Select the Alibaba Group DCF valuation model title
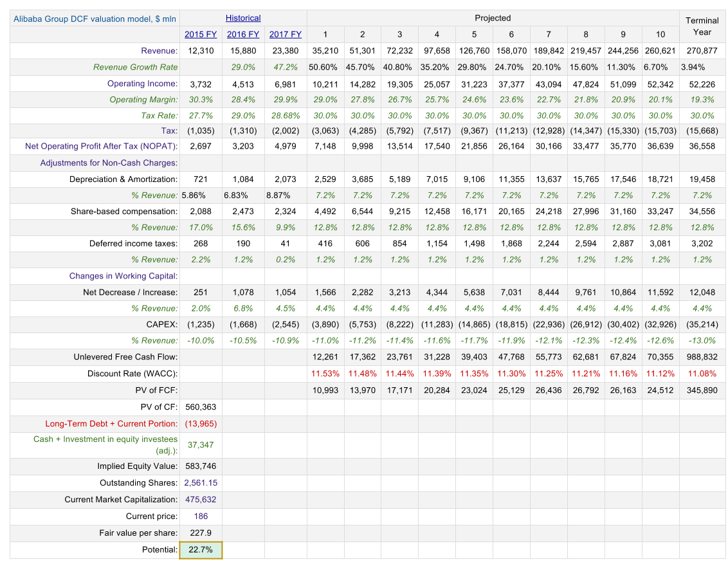This screenshot has height=566, width=728. tap(95, 19)
